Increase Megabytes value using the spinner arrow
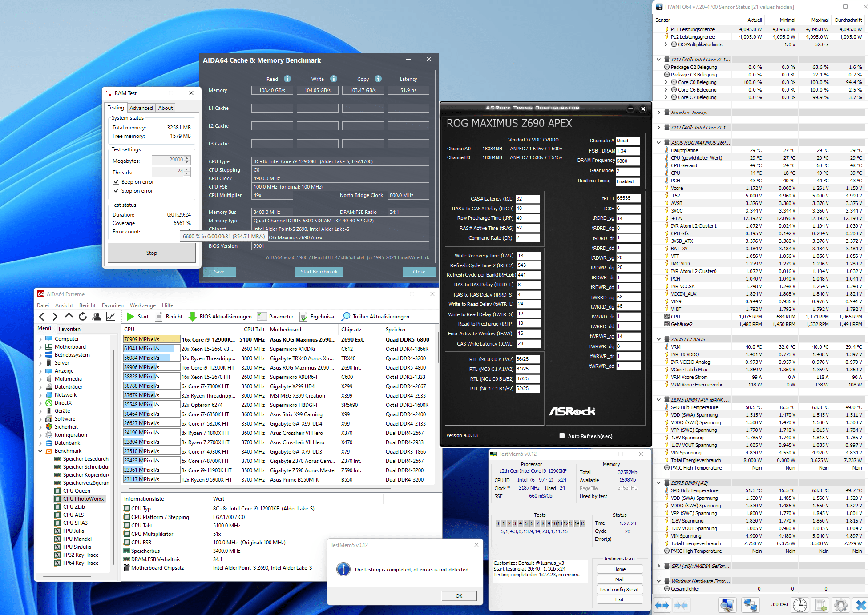 187,158
